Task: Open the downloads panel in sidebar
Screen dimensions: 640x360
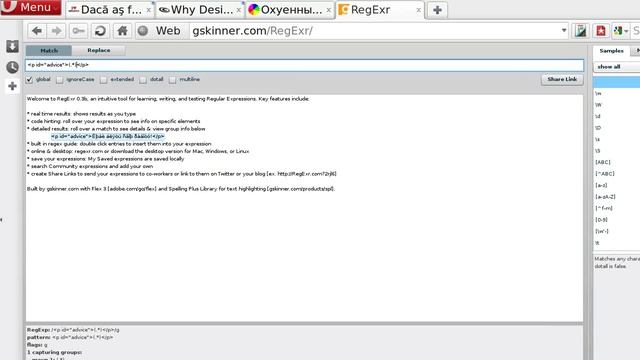Action: point(12,46)
